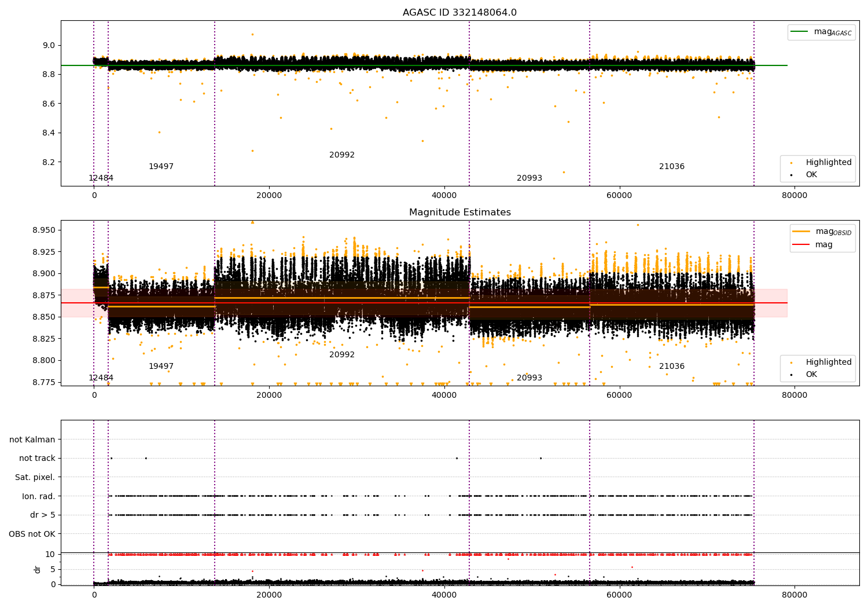Viewport: 868px width, 608px height.
Task: Click obsid label '12484' in Magnitude Estimates plot
Action: point(101,378)
